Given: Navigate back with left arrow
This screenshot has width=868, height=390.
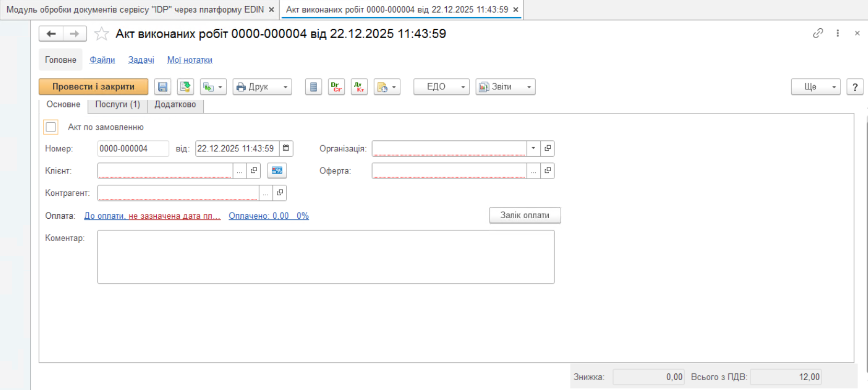Looking at the screenshot, I should 51,34.
